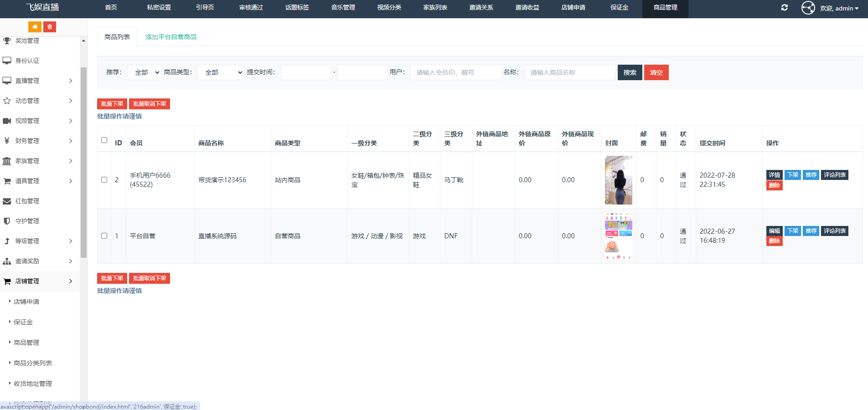The image size is (868, 410).
Task: Open the home icon above the sidebar
Action: pyautogui.click(x=35, y=27)
